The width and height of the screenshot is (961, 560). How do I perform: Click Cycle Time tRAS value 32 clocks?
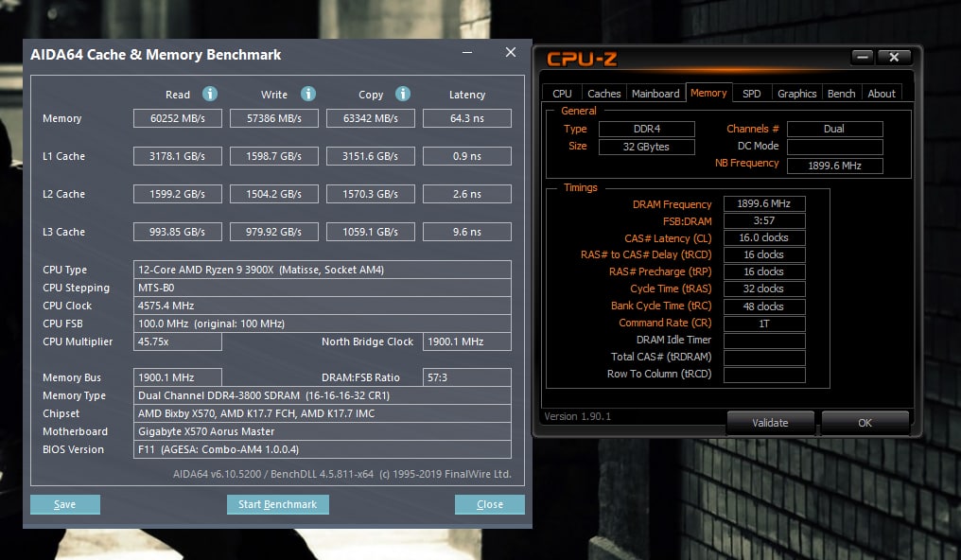click(764, 289)
